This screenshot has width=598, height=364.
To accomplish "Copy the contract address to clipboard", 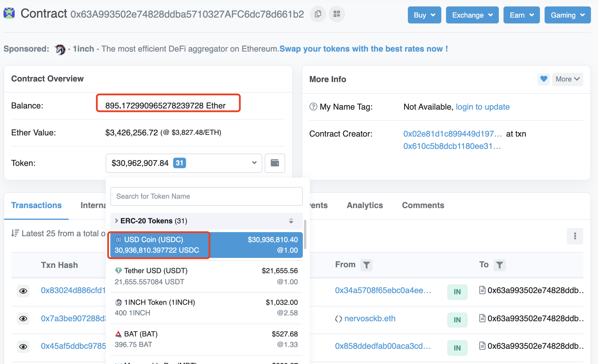I will click(x=318, y=14).
